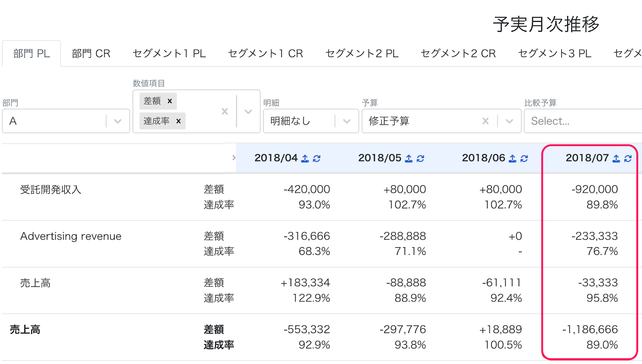Image resolution: width=642 pixels, height=364 pixels.
Task: Click the 88.9% cell
Action: click(x=410, y=298)
